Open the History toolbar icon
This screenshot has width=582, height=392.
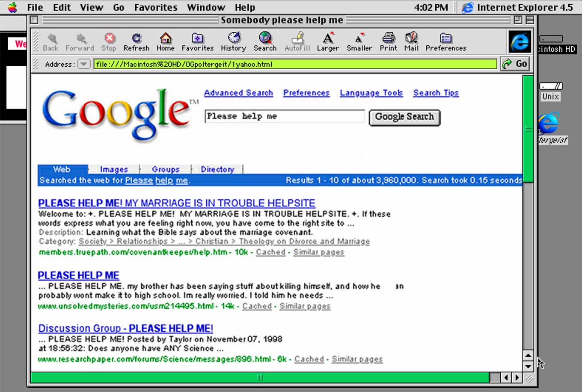pos(234,38)
